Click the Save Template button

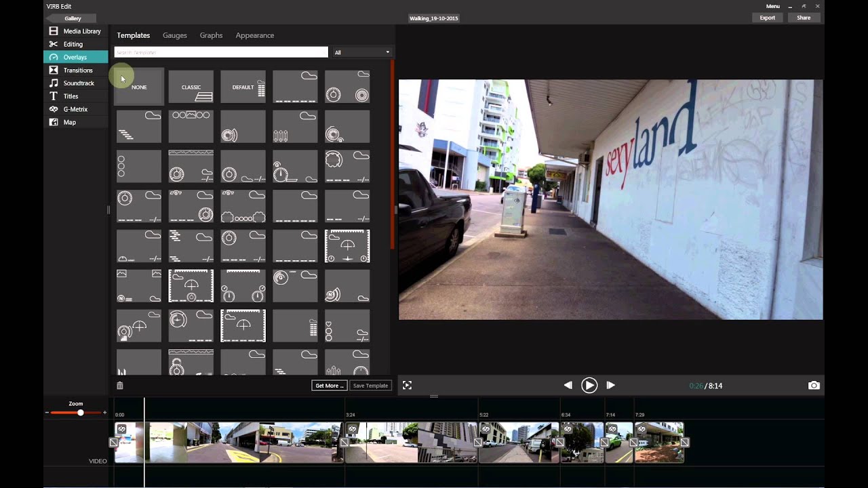[x=371, y=386]
